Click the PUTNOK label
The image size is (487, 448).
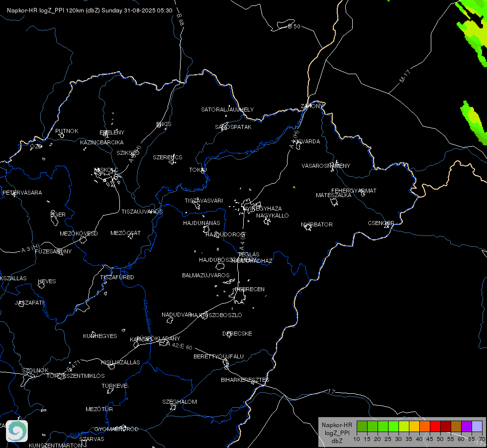coord(67,131)
